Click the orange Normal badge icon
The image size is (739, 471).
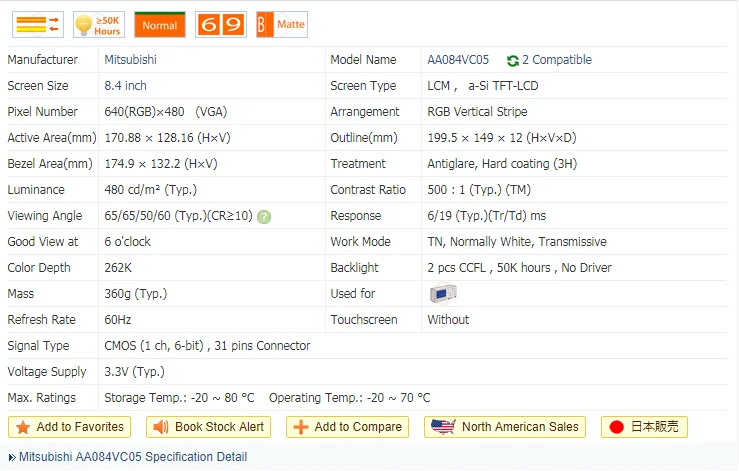pyautogui.click(x=160, y=25)
